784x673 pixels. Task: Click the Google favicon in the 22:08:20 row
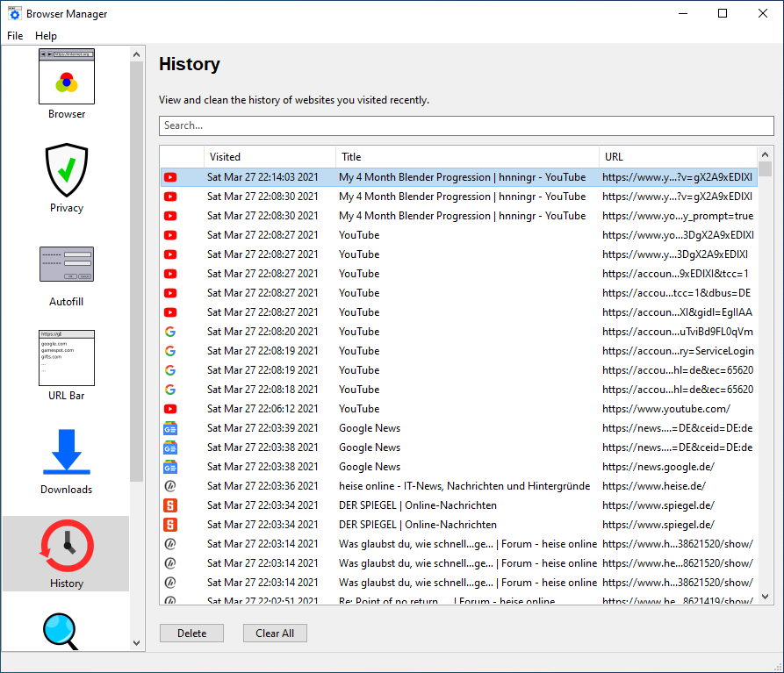pos(170,332)
